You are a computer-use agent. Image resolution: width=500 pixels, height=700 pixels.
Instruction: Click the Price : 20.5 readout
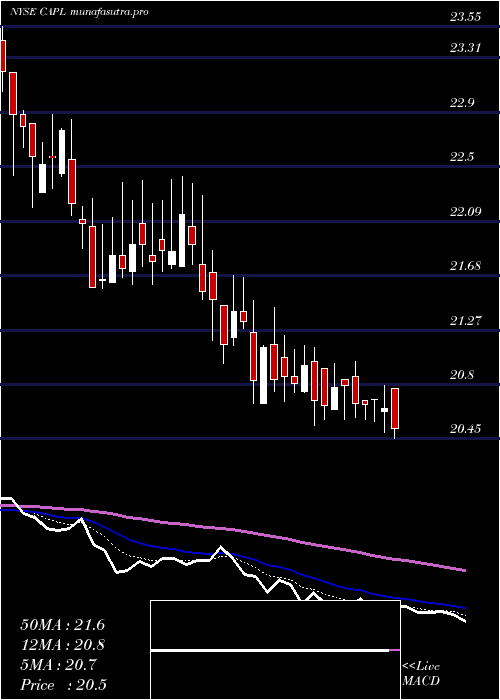coord(63,685)
